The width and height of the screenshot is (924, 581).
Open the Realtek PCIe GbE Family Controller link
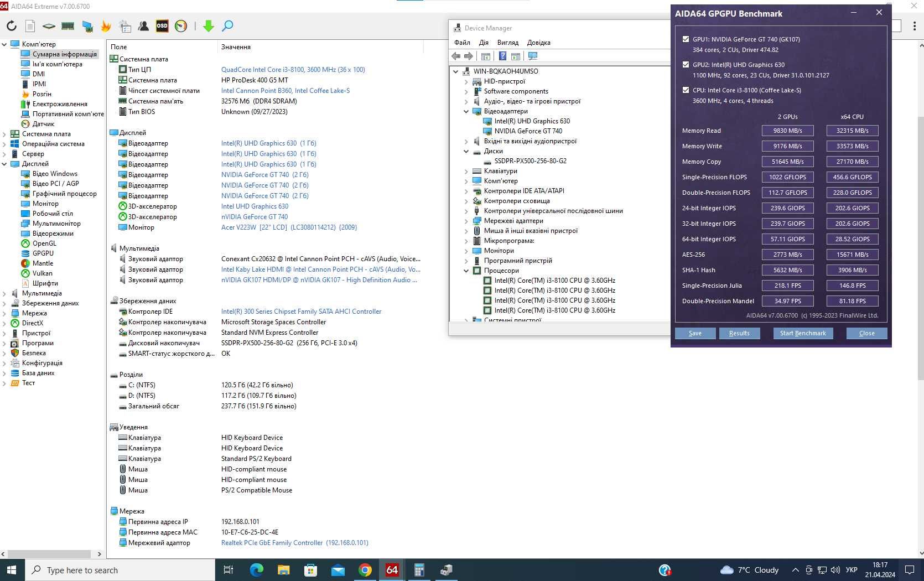pos(295,543)
